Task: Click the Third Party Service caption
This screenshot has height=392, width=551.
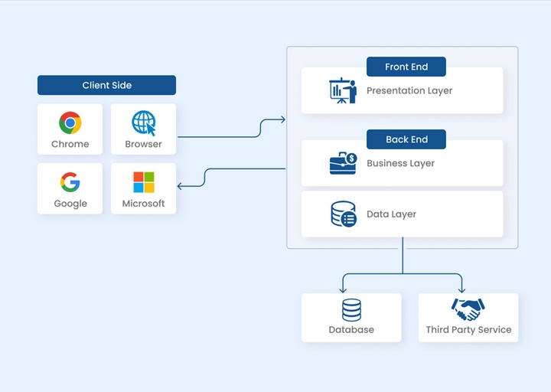Action: 468,330
